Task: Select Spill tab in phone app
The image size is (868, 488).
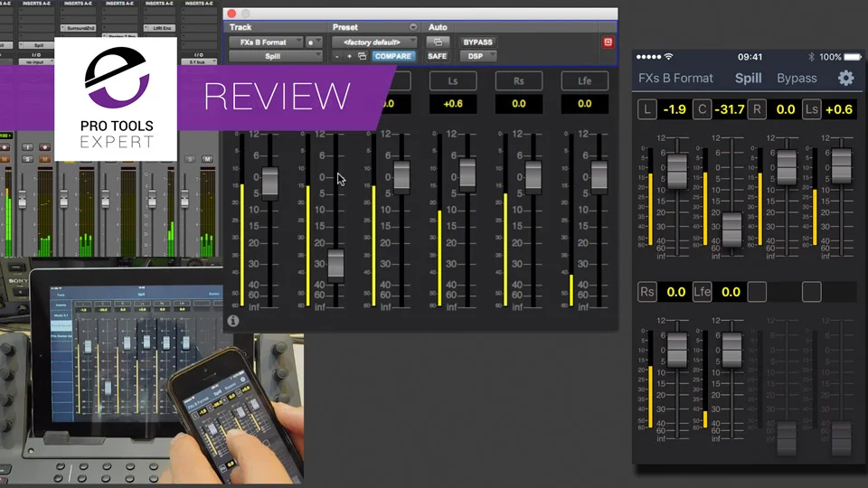Action: [748, 78]
